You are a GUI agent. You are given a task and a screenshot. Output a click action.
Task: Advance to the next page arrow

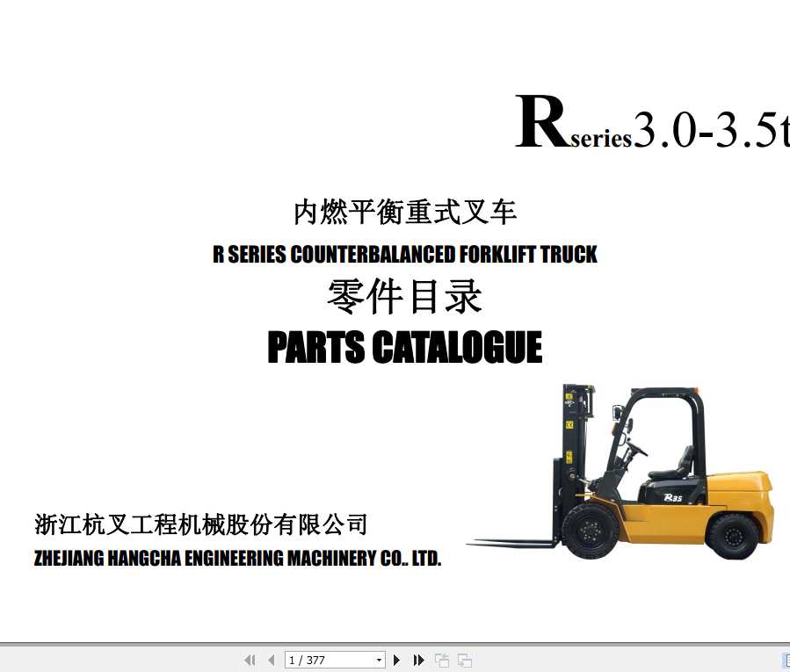(x=397, y=660)
